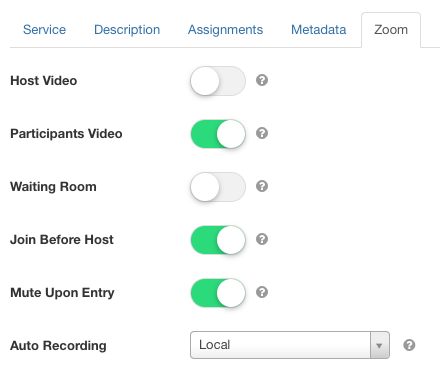Open the Host Video help icon

[x=262, y=80]
